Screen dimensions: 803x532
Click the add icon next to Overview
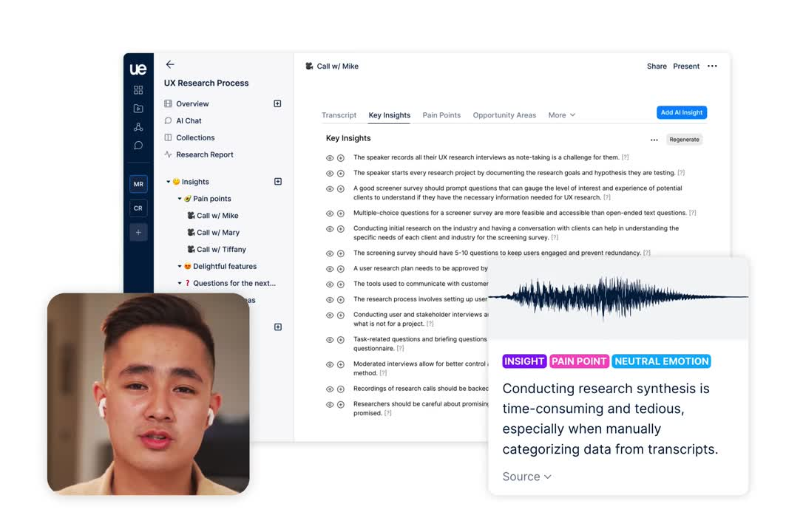pyautogui.click(x=277, y=103)
